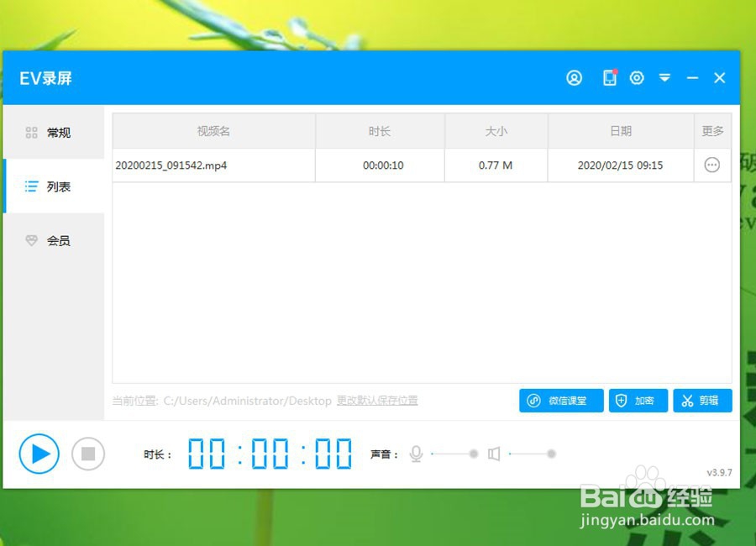Open the mobile device icon with red dot
Viewport: 756px width, 546px height.
point(610,77)
